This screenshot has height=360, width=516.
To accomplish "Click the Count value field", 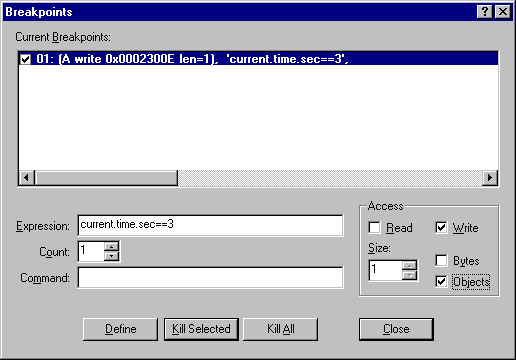I will tap(91, 251).
